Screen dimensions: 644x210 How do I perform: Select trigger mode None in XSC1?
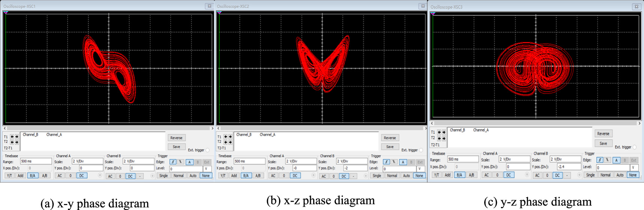(x=206, y=176)
